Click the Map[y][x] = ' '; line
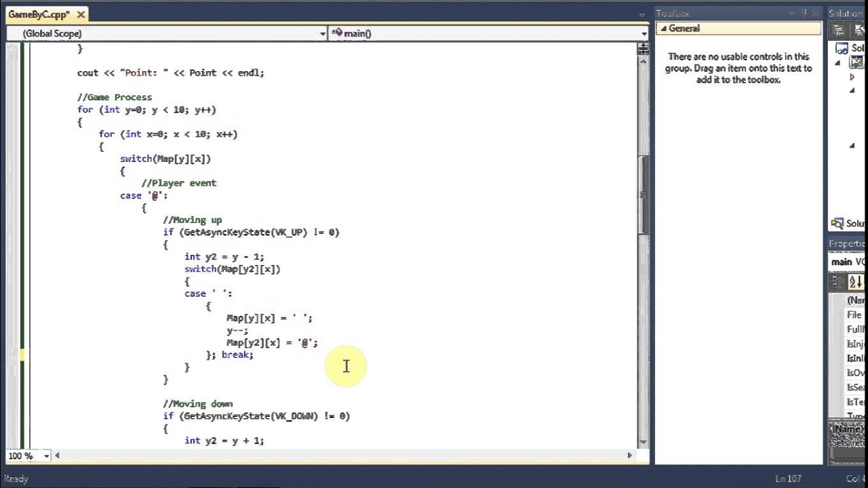Screen dimensions: 868x488 (270, 318)
